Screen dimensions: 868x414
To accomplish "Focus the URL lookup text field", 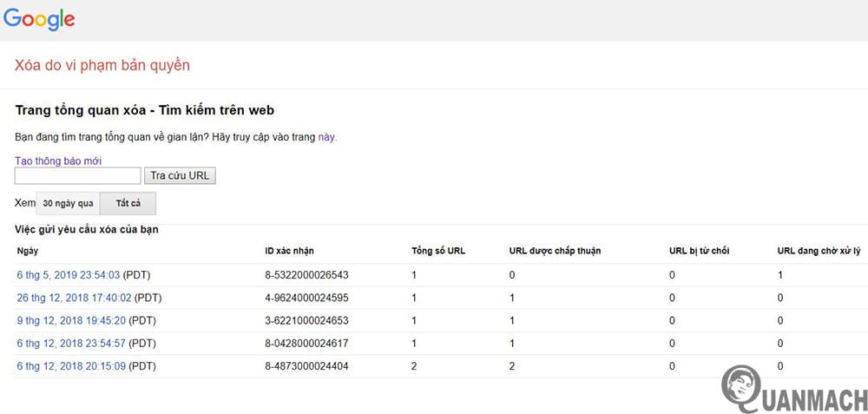I will pos(77,176).
